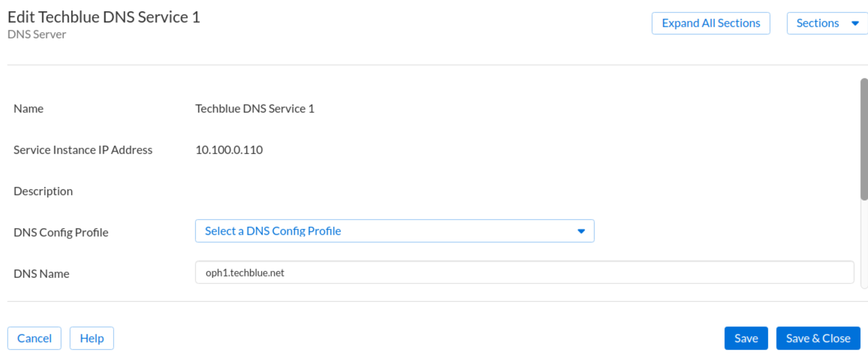This screenshot has height=356, width=868.
Task: Click the vertical scrollbar thumb of the form
Action: click(x=864, y=139)
